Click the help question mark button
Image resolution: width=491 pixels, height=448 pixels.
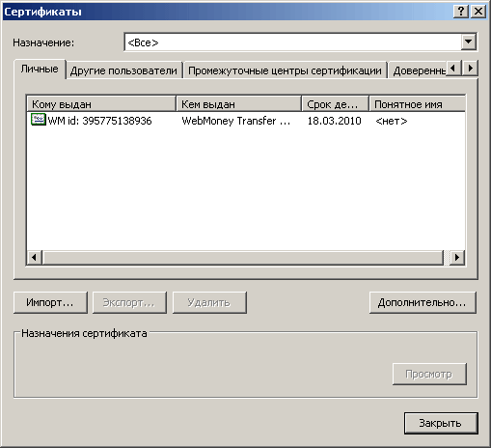click(x=461, y=12)
